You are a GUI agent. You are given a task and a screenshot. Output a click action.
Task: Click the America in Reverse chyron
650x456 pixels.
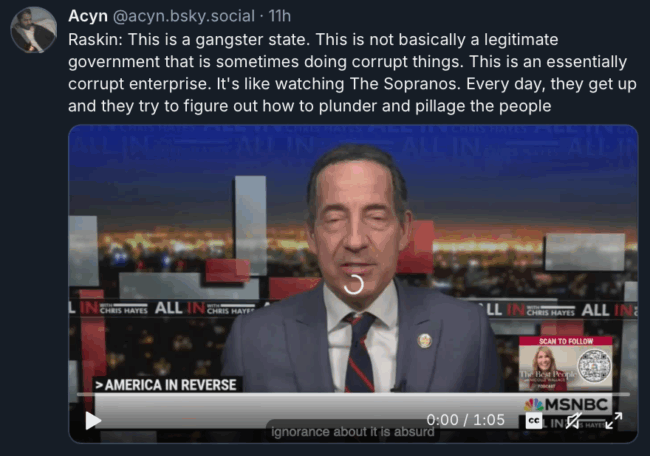(x=166, y=385)
